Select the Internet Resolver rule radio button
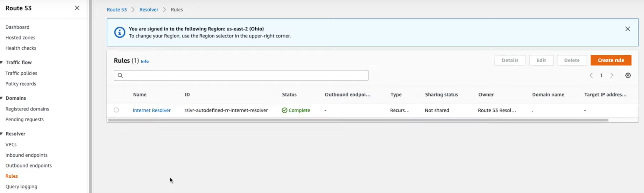The width and height of the screenshot is (644, 193). (x=116, y=110)
